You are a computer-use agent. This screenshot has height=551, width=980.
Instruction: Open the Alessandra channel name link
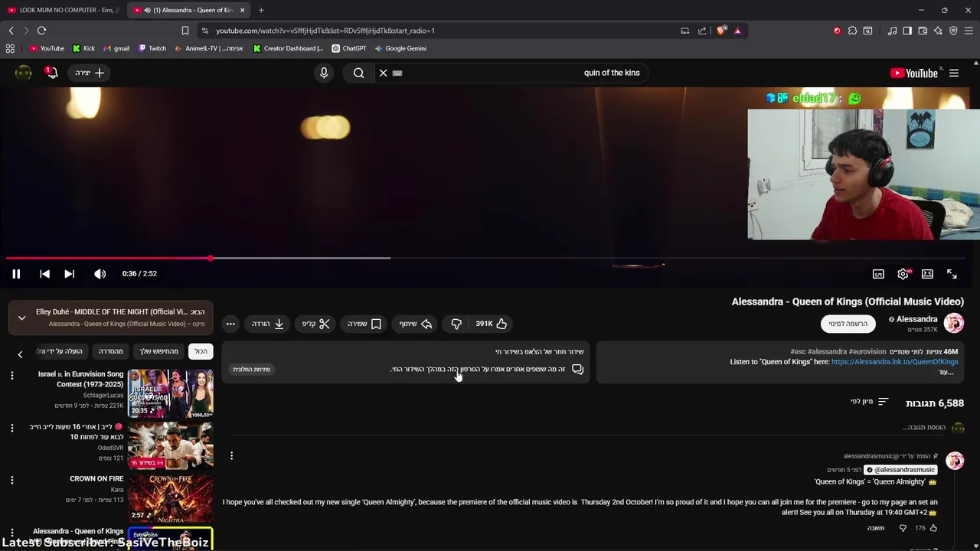(x=916, y=319)
